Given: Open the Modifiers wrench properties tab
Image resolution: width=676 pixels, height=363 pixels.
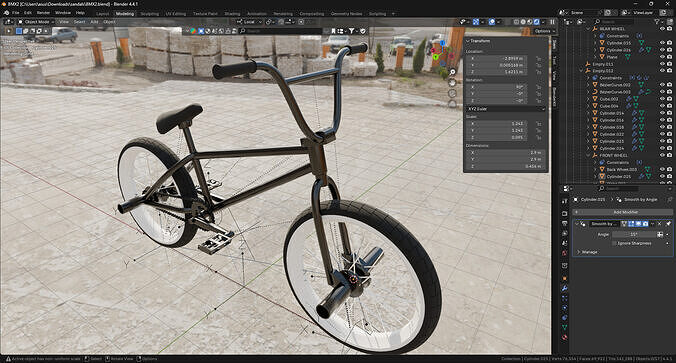Looking at the screenshot, I should [564, 288].
